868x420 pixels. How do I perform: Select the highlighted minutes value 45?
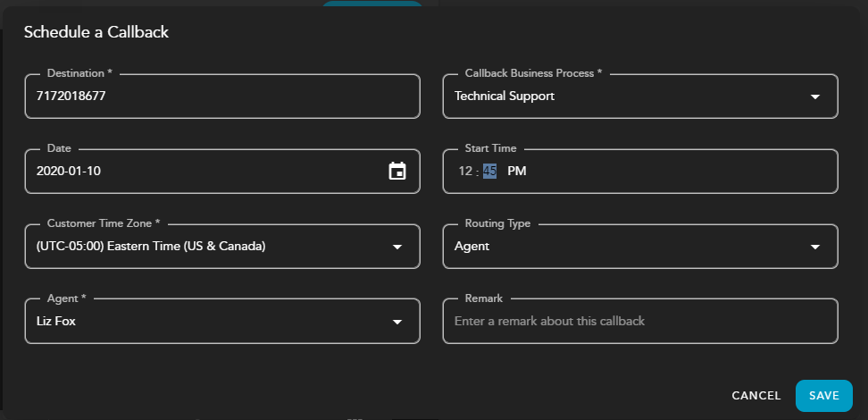[x=489, y=172]
